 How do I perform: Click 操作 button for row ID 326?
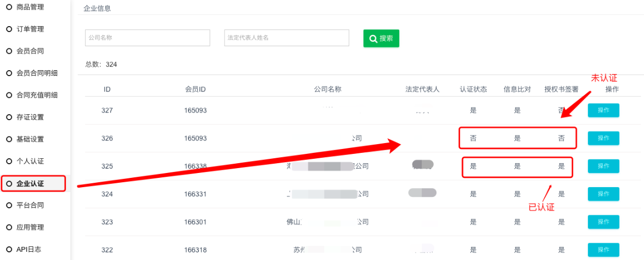(603, 138)
